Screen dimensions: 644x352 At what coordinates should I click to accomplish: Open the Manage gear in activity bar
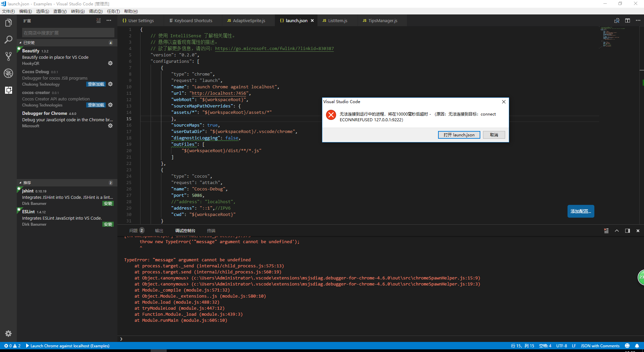pyautogui.click(x=8, y=334)
